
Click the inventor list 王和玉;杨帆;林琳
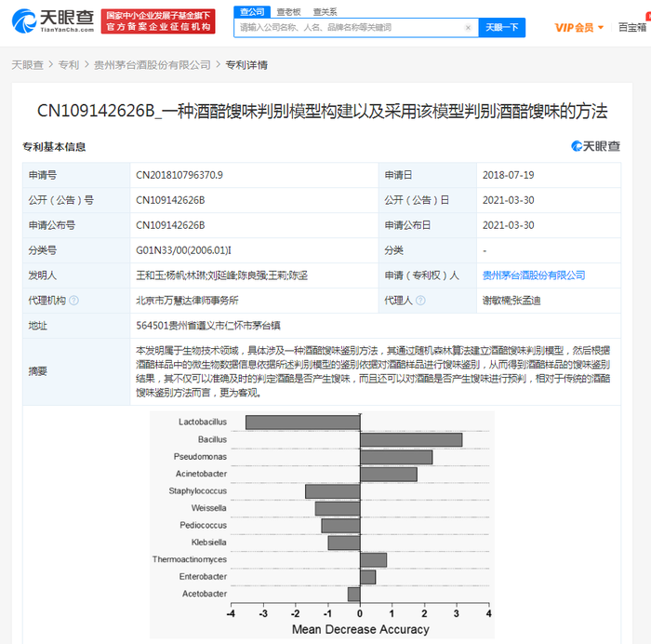(x=221, y=275)
